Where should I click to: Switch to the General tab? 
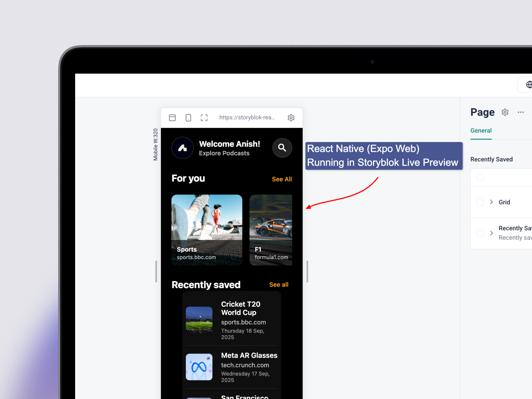(x=481, y=131)
